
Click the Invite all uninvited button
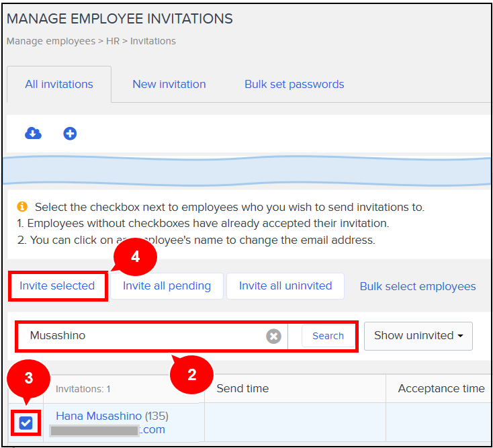[x=285, y=286]
